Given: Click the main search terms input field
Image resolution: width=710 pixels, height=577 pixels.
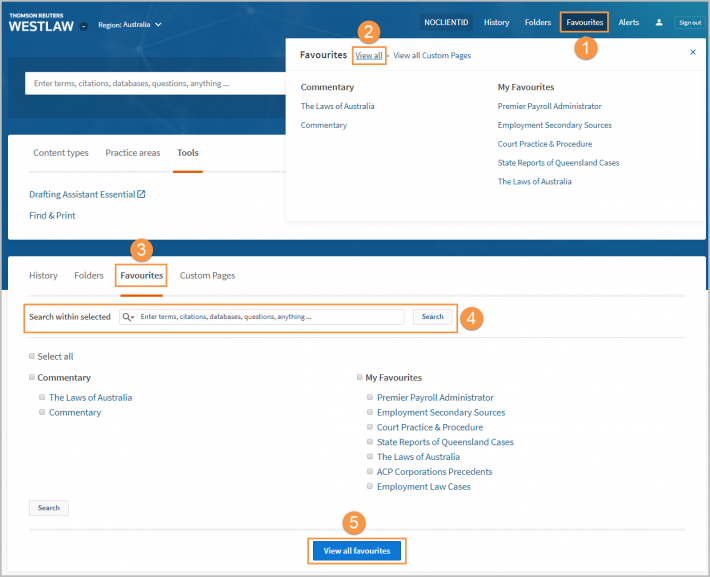Looking at the screenshot, I should (x=155, y=83).
